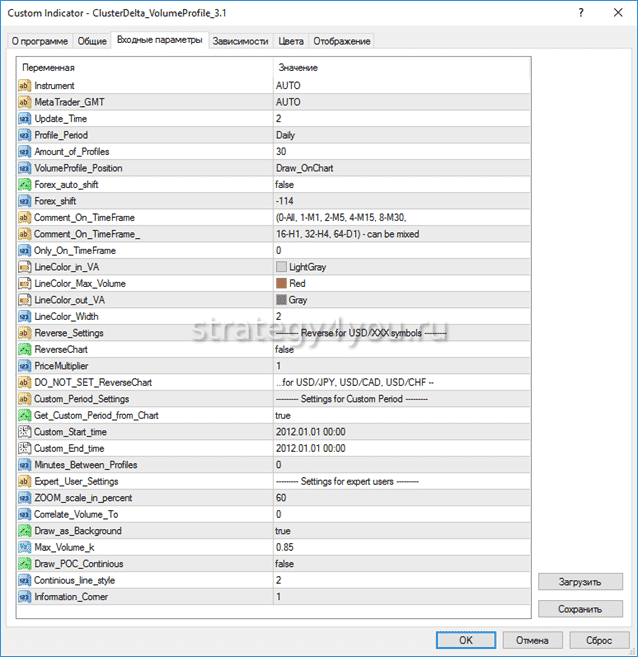Image resolution: width=638 pixels, height=657 pixels.
Task: Click the icon beside the Instrument variable
Action: [x=25, y=86]
